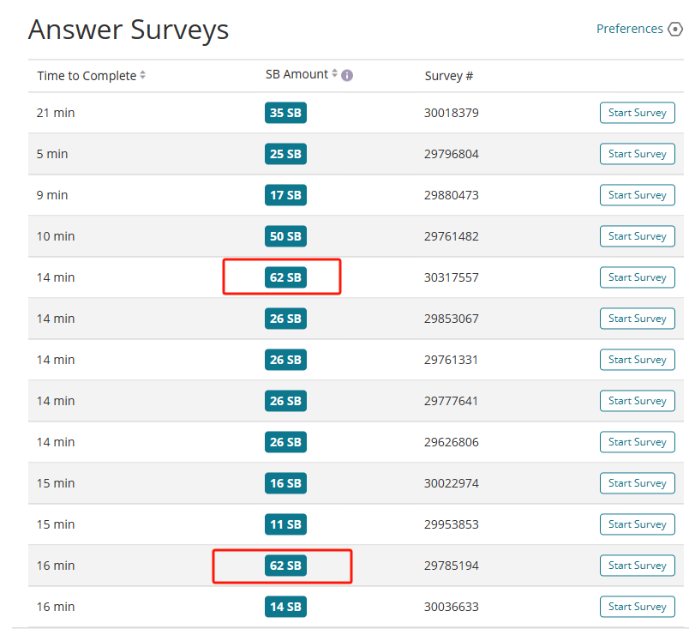Sort surveys by SB Amount arrows
Screen dimensions: 692x631
334,75
